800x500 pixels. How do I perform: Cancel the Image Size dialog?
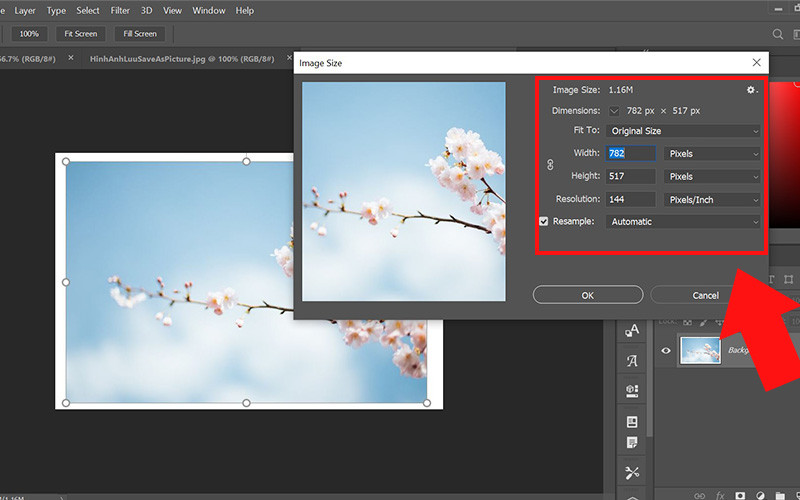point(705,295)
